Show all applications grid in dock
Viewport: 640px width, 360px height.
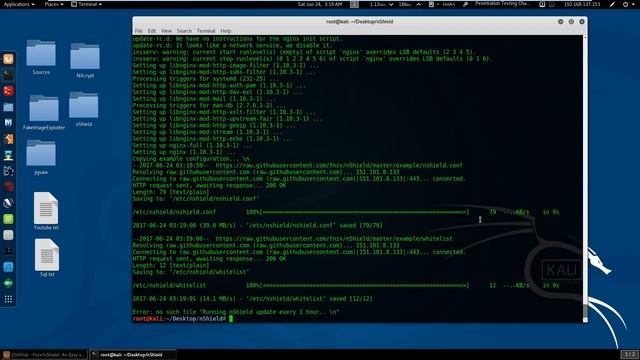[8, 299]
